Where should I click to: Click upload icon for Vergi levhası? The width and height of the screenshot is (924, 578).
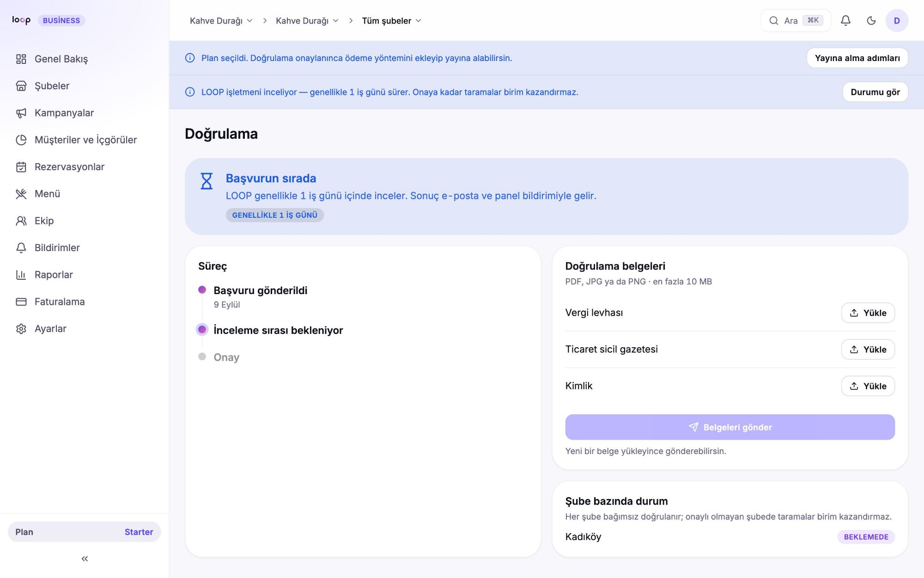pyautogui.click(x=854, y=313)
